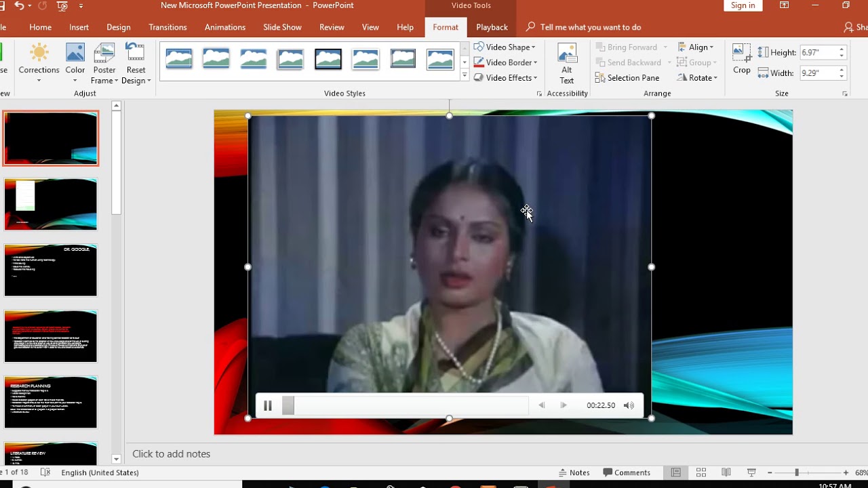Switch to the Home tab
This screenshot has width=868, height=488.
click(x=40, y=27)
